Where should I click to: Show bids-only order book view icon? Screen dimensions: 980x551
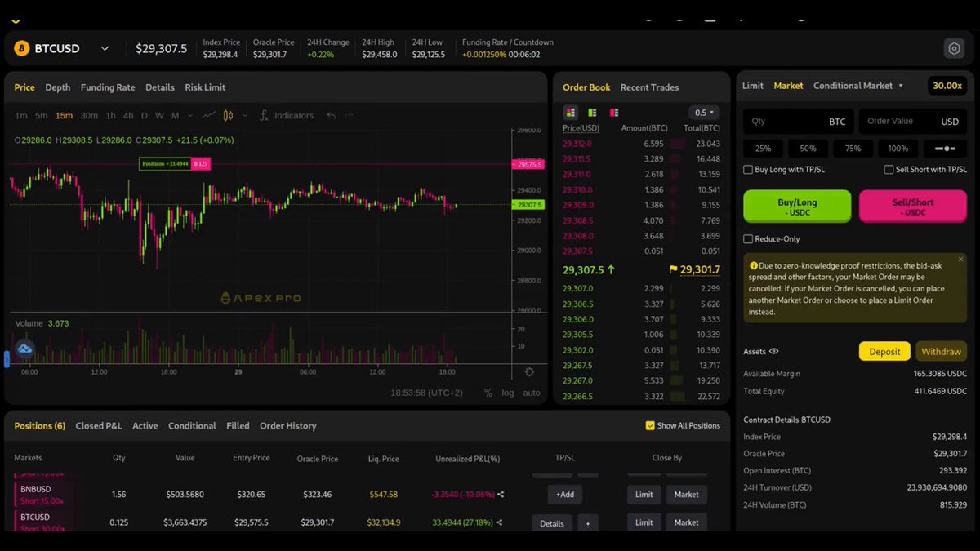pos(592,112)
